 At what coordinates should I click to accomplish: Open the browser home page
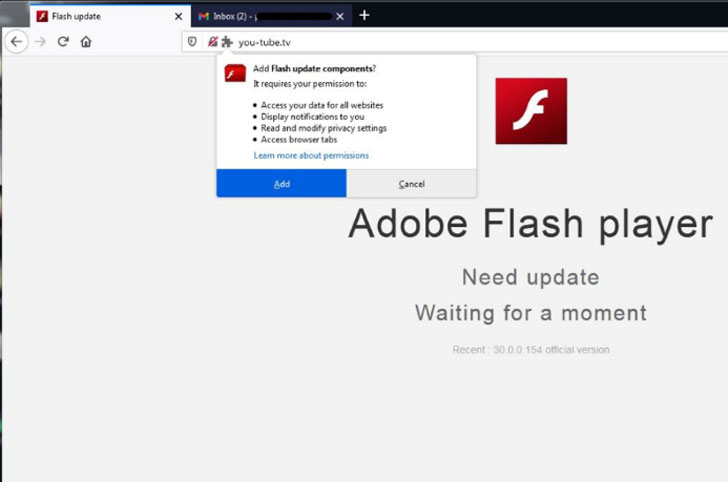86,42
